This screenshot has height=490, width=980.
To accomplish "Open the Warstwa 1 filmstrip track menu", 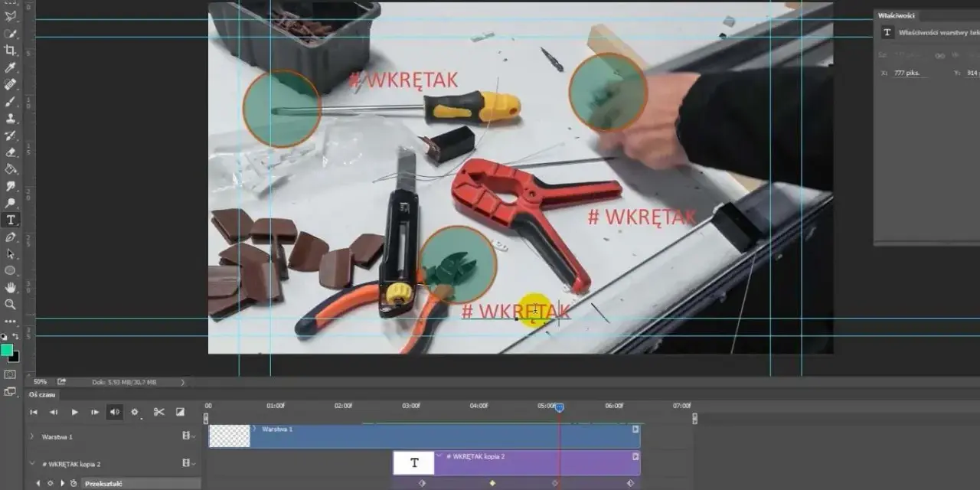I will pos(188,436).
